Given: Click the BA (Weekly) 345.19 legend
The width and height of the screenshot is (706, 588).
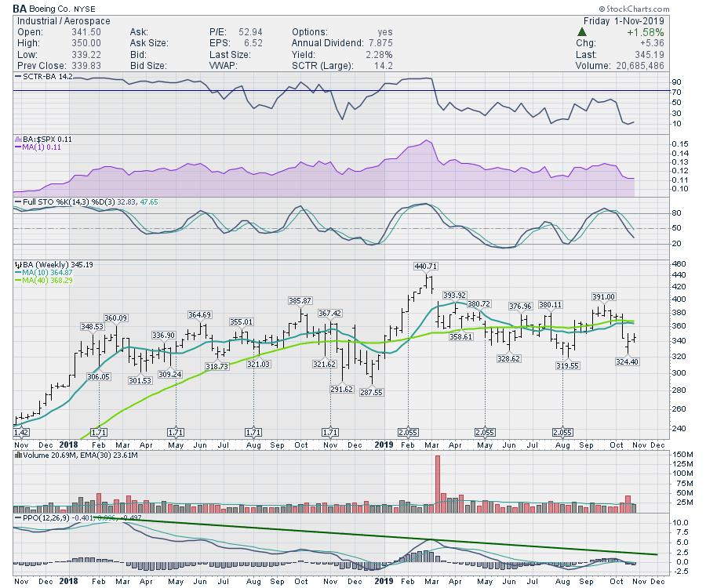Looking at the screenshot, I should pos(57,264).
